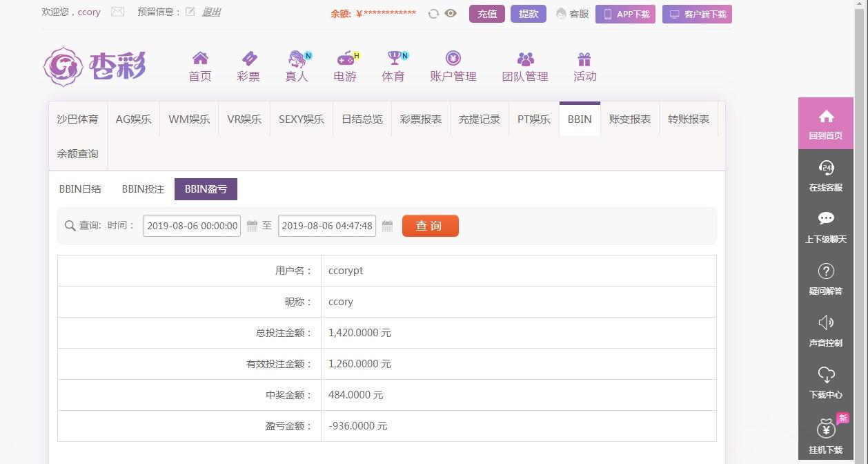Switch to the VR娱乐 tab

pyautogui.click(x=244, y=119)
